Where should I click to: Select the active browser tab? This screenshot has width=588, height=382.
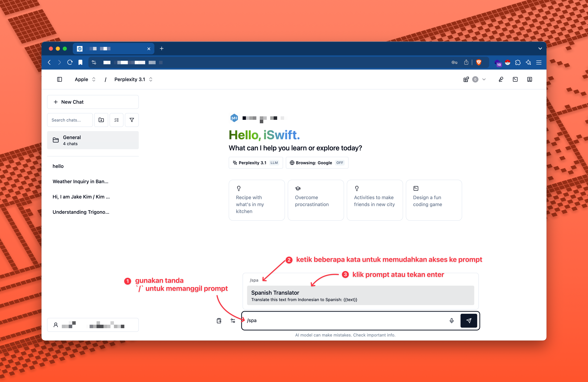click(113, 49)
